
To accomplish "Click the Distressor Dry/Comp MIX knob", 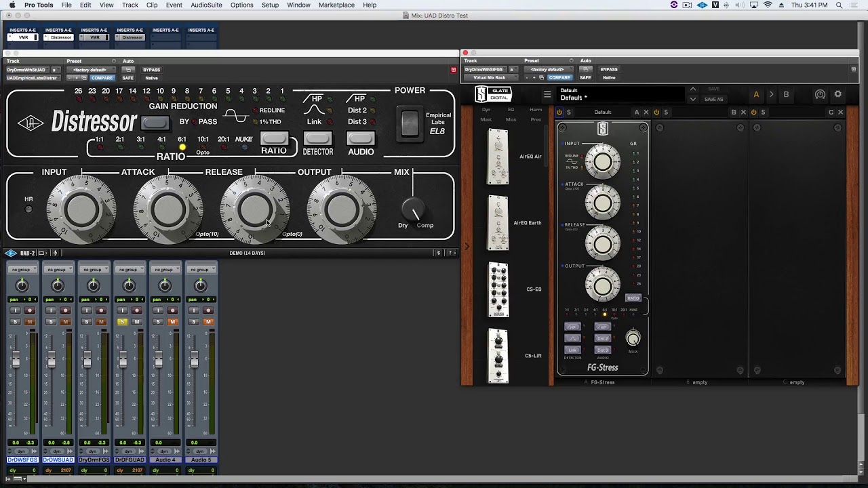I will [x=414, y=209].
